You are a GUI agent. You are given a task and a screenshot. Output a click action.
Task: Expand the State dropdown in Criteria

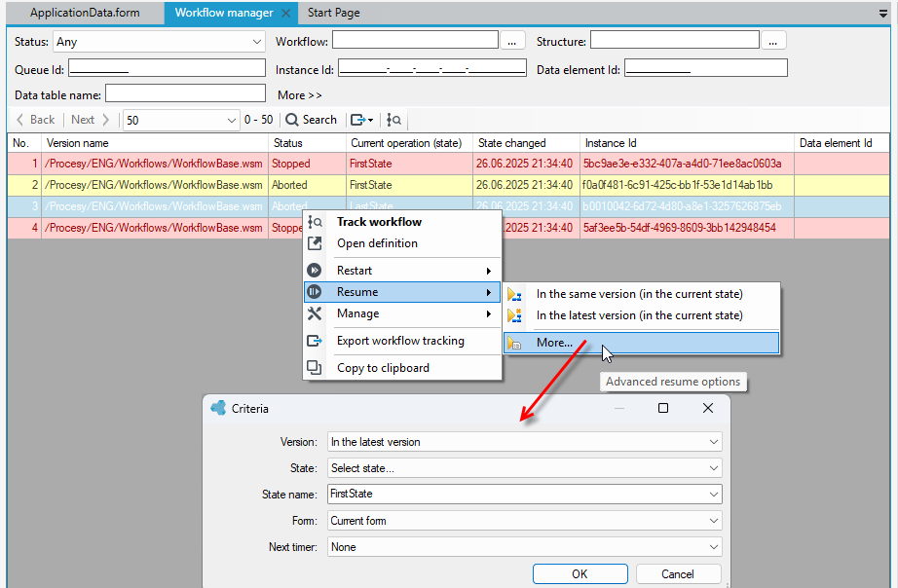click(x=714, y=468)
